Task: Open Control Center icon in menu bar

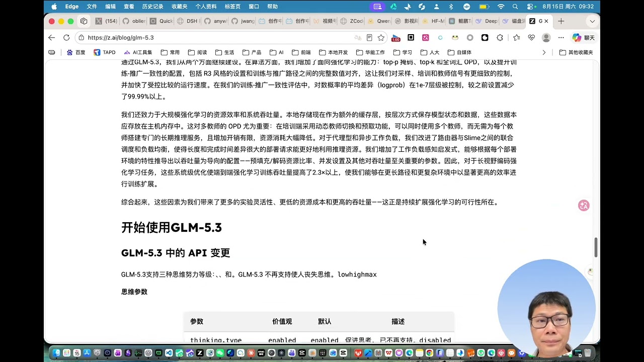Action: (531, 7)
